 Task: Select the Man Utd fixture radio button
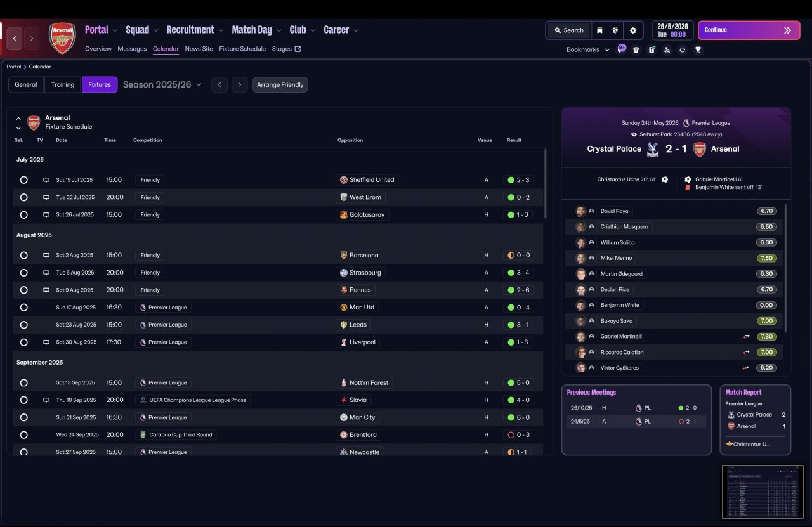pyautogui.click(x=23, y=308)
